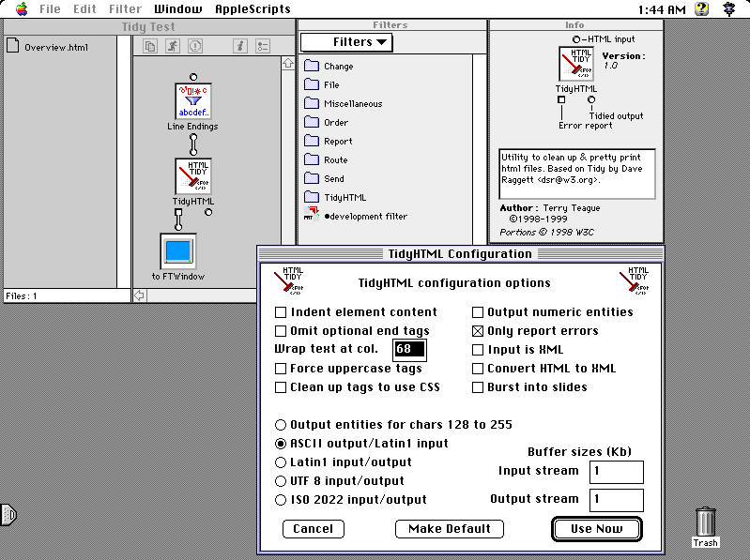
Task: Select ISO 2022 input/output option
Action: tap(281, 500)
